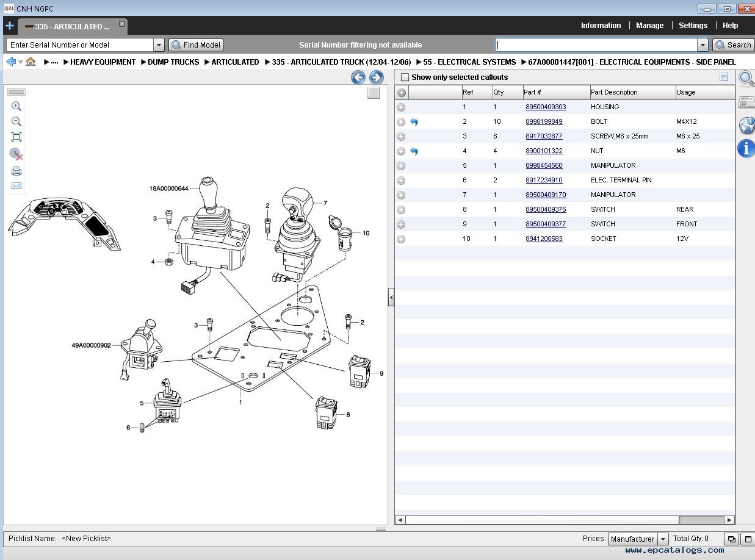Click the zoom in magnifier icon
The width and height of the screenshot is (755, 560).
tap(16, 106)
